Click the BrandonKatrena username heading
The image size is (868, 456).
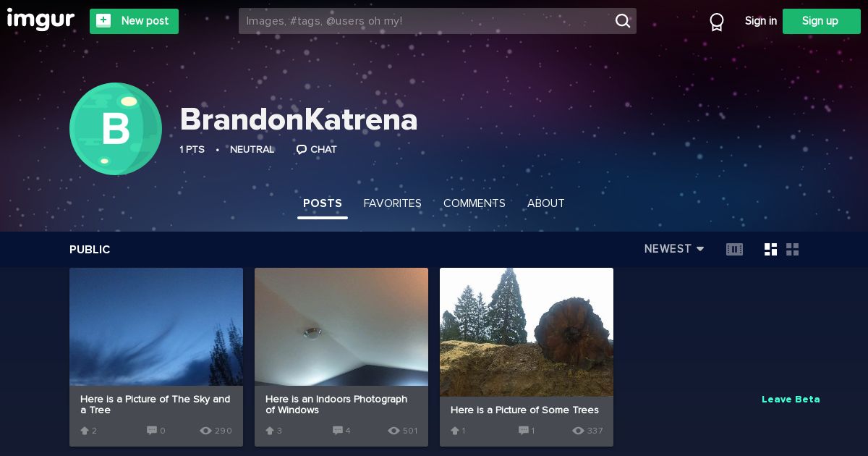coord(299,119)
